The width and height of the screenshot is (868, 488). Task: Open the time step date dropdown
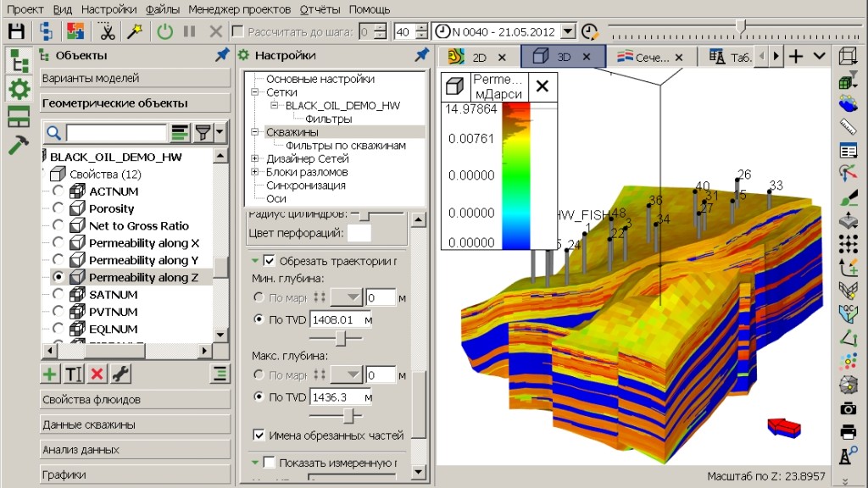click(x=567, y=31)
